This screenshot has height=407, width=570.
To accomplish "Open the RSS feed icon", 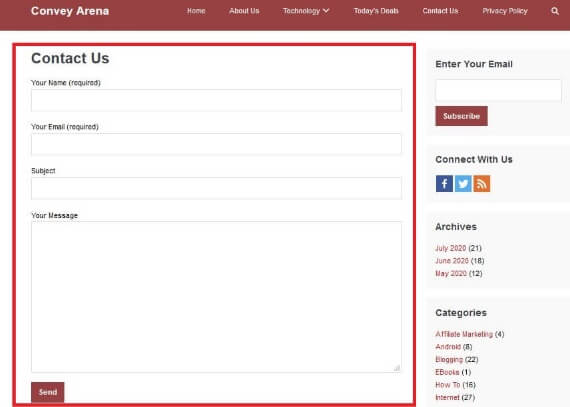I will click(482, 184).
